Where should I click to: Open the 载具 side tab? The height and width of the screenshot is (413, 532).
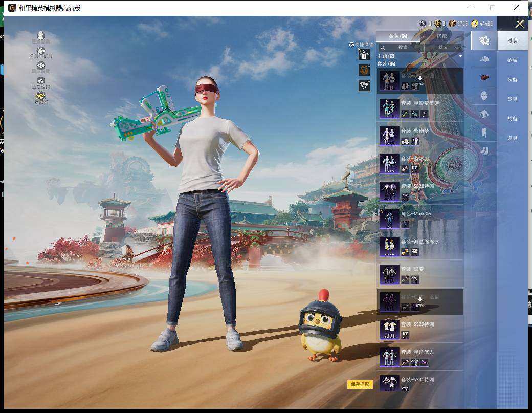point(512,99)
